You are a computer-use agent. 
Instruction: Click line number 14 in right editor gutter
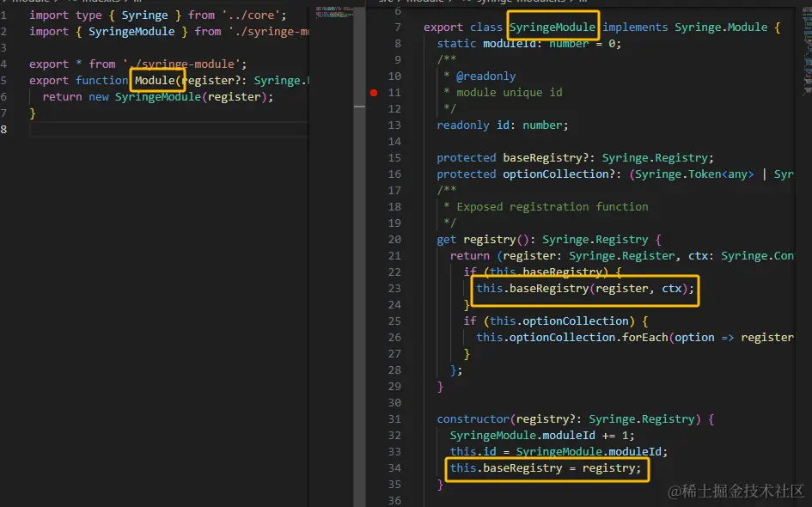pyautogui.click(x=394, y=142)
